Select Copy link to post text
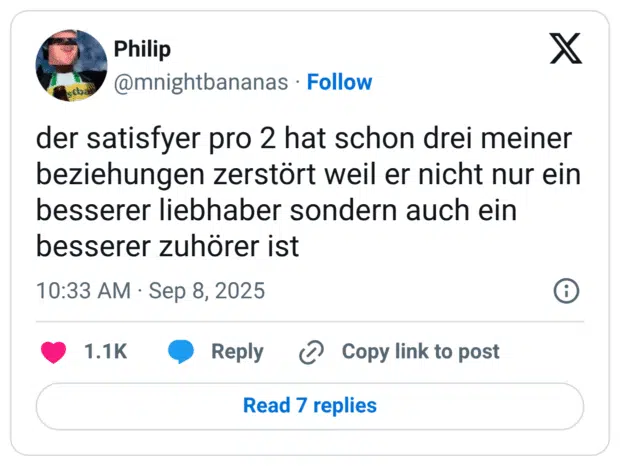The image size is (620, 466). tap(420, 352)
